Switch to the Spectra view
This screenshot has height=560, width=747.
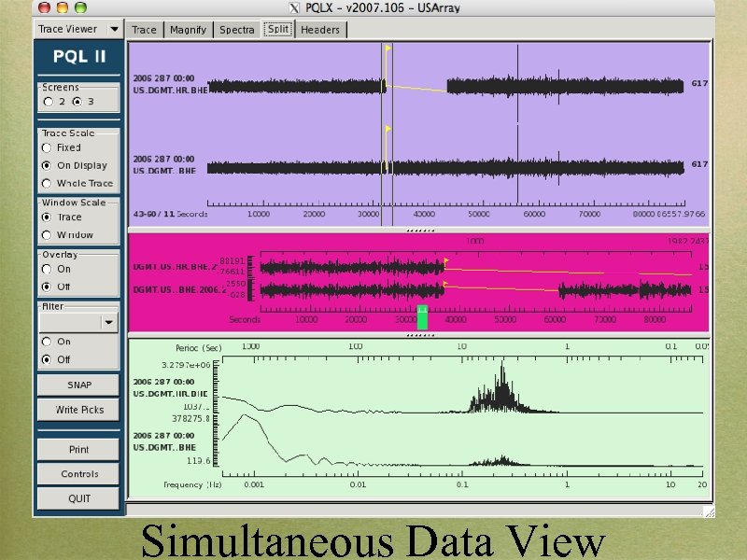tap(236, 29)
